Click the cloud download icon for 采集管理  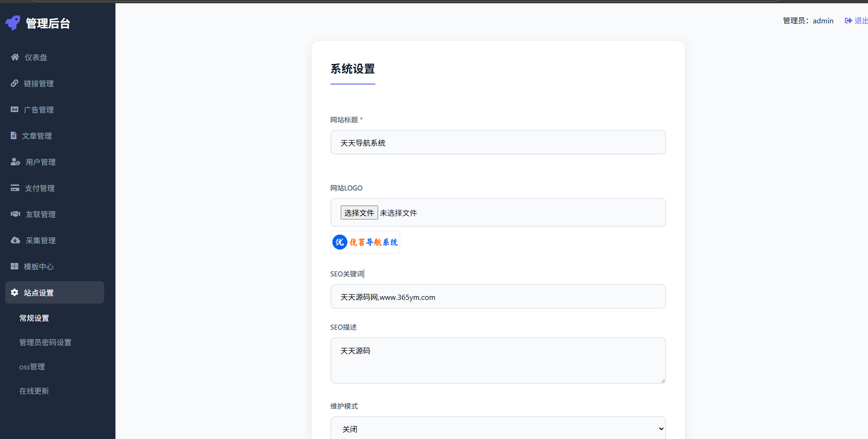15,240
